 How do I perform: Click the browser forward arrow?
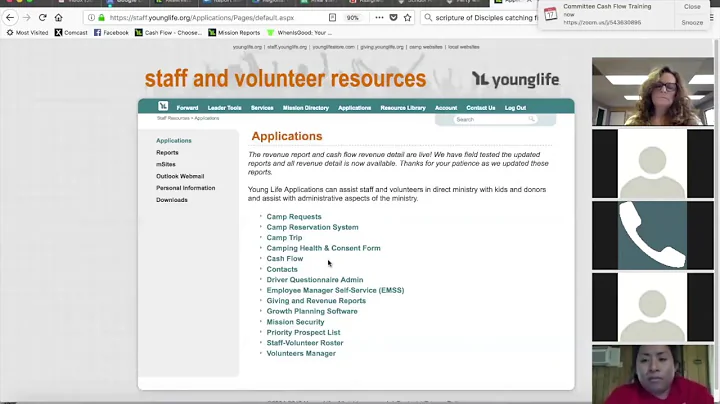click(27, 17)
